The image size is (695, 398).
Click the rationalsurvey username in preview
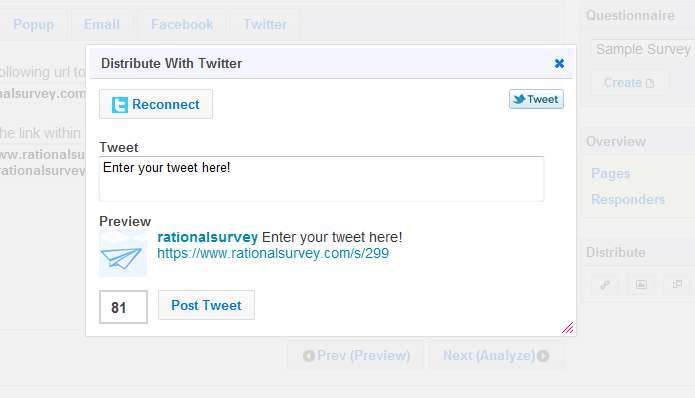[x=207, y=237]
